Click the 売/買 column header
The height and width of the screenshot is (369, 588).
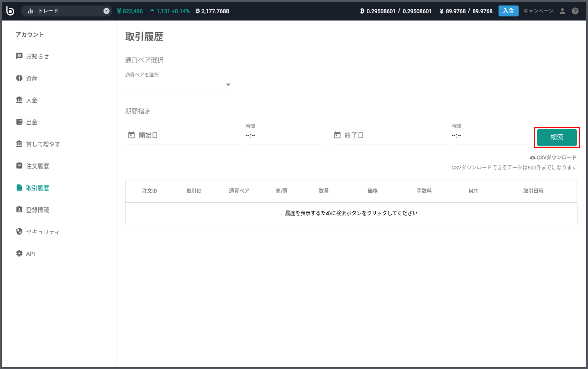point(282,191)
